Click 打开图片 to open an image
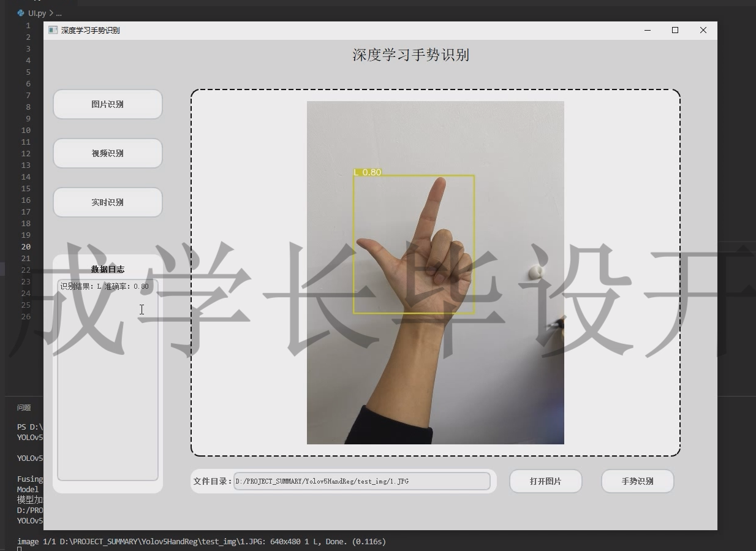This screenshot has width=756, height=551. 545,481
